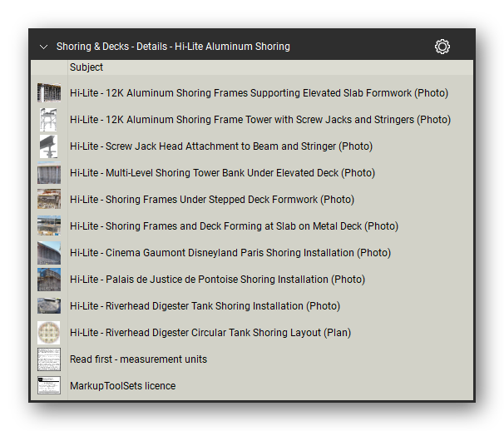Click the panel title 'Shoring & Decks - Details'

[x=111, y=47]
